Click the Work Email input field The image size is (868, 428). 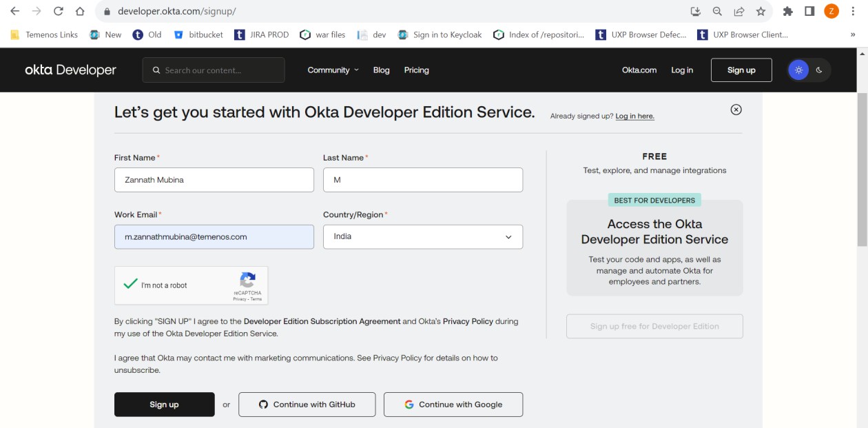click(x=214, y=237)
